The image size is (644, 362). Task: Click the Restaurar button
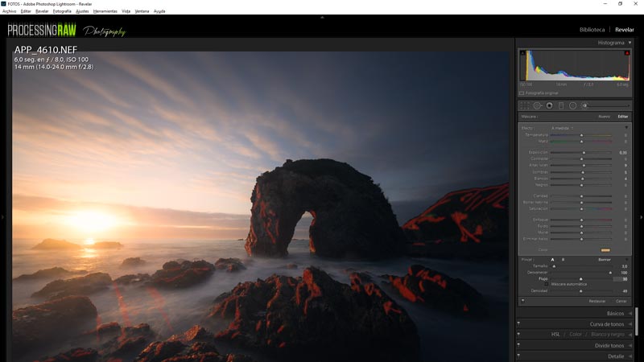point(597,301)
